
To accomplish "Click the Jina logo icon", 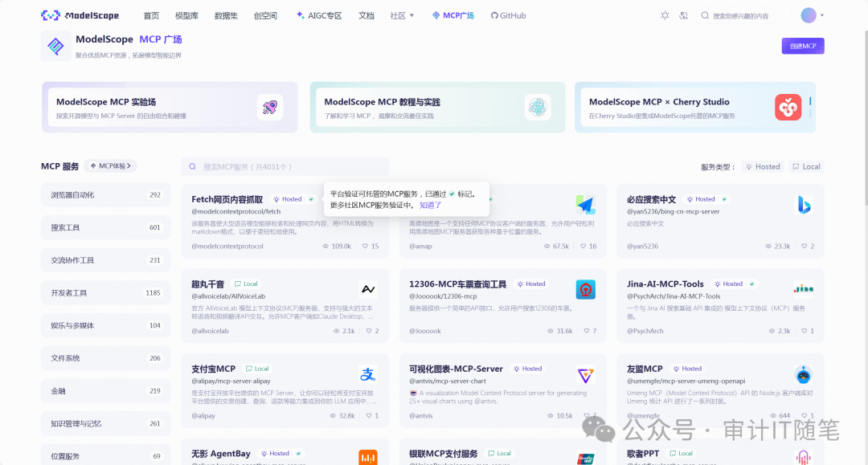I will [x=803, y=289].
